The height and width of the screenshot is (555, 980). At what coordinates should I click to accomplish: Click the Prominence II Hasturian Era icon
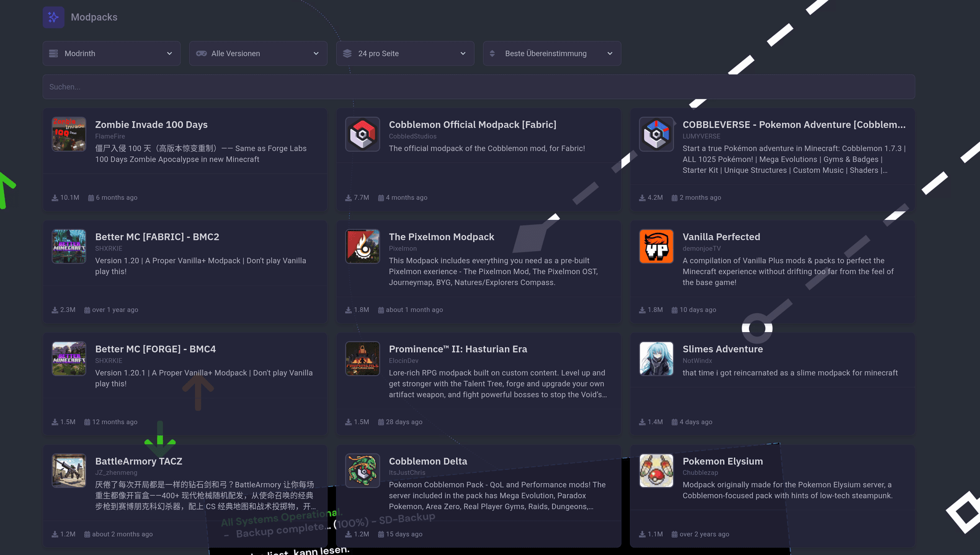pyautogui.click(x=362, y=359)
